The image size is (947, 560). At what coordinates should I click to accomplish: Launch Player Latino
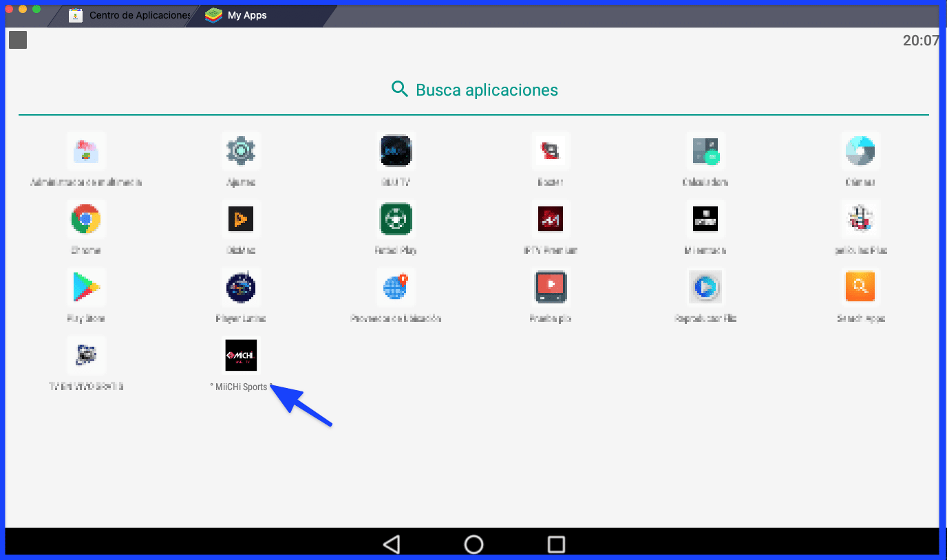tap(241, 287)
